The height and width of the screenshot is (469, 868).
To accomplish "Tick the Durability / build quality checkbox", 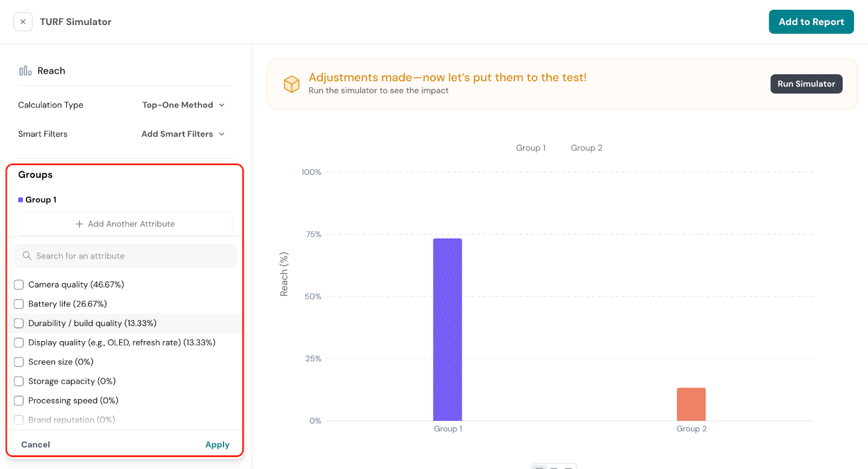I will (19, 323).
